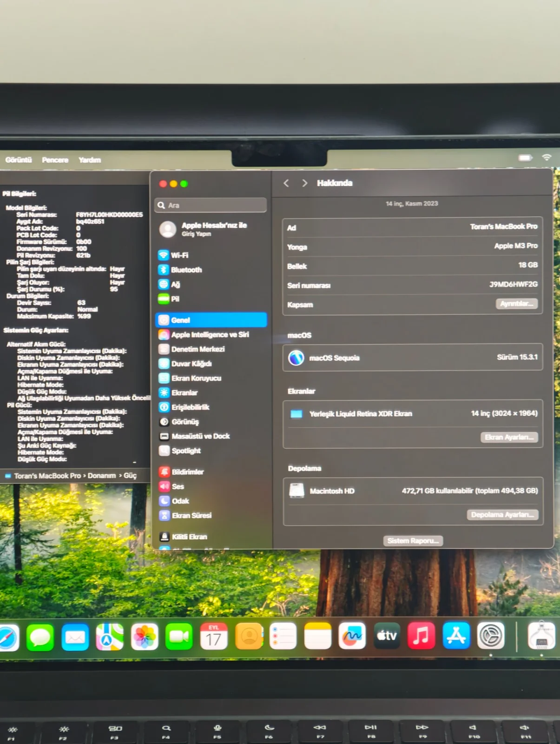
Task: Launch Photos from the Dock
Action: (x=145, y=637)
